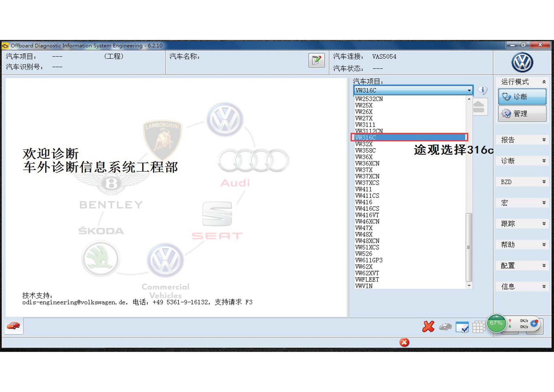
Task: Select VW62XVT from the project list
Action: (x=410, y=273)
